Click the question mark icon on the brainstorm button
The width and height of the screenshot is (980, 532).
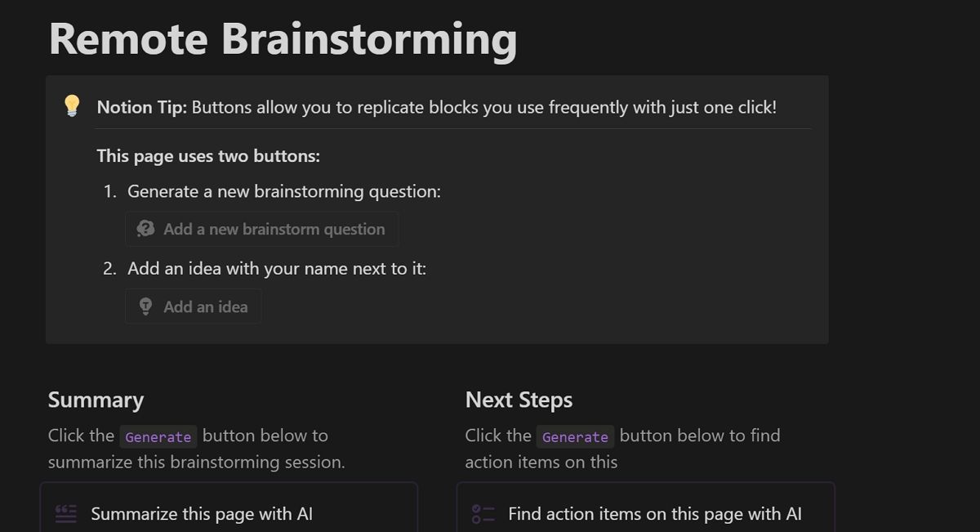[145, 229]
